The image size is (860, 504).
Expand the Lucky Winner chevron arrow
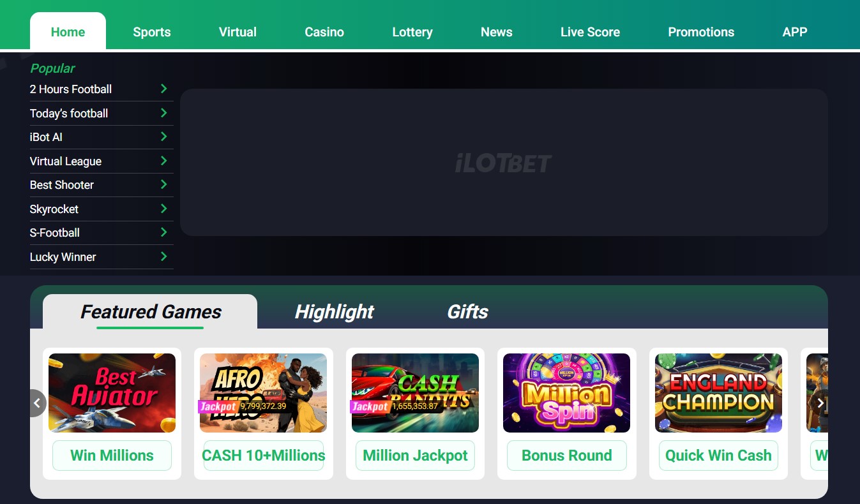[163, 256]
